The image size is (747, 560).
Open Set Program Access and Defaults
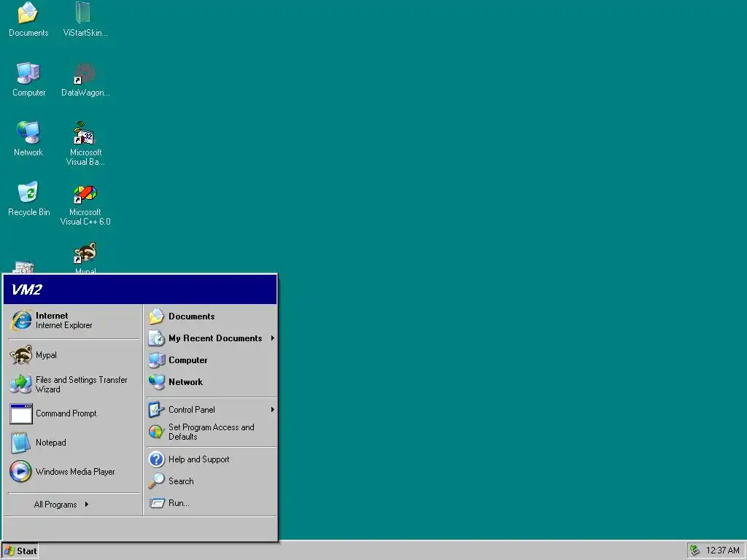[212, 432]
